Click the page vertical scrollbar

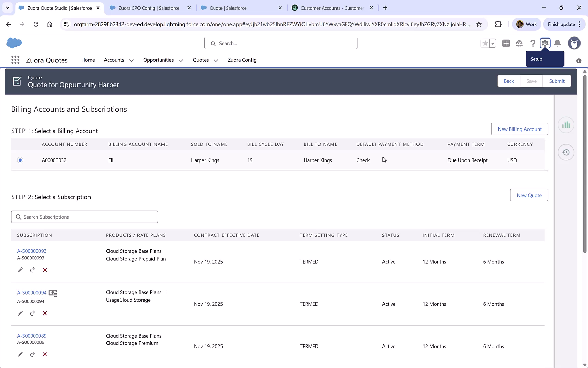[585, 164]
